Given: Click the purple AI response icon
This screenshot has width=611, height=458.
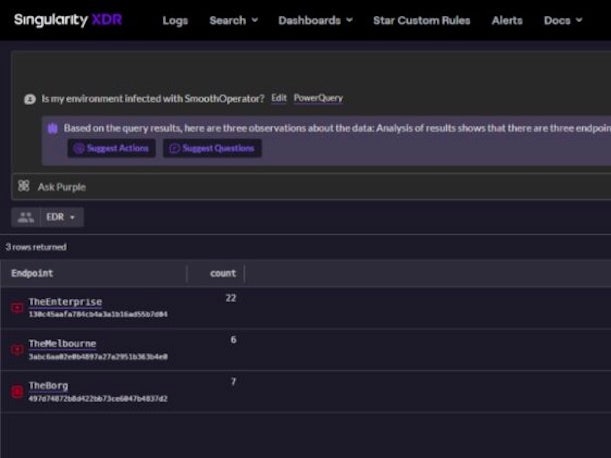Looking at the screenshot, I should [52, 128].
